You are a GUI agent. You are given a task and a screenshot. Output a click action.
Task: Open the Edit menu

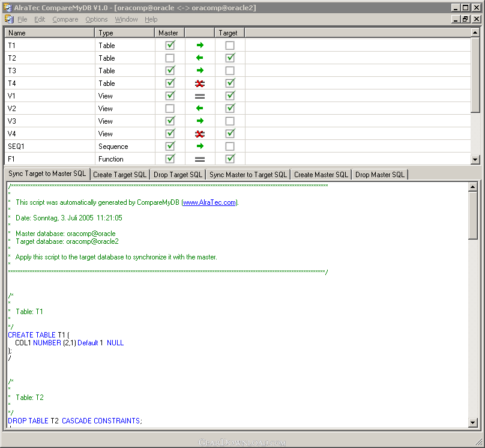40,19
